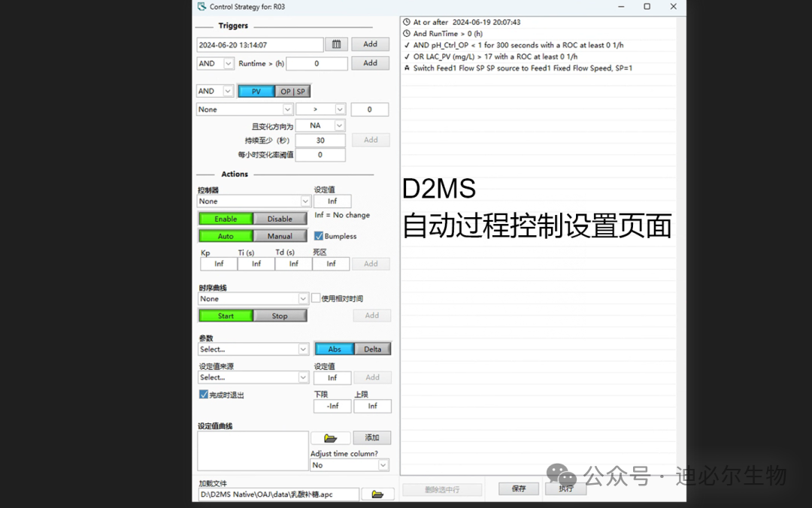Select the OP | SP toggle button
This screenshot has height=508, width=812.
click(292, 91)
